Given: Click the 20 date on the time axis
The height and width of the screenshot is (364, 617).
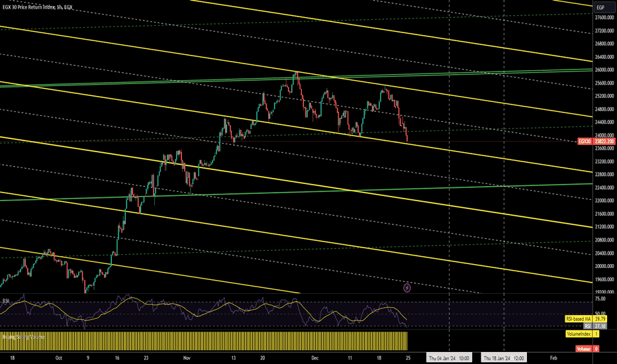Looking at the screenshot, I should coord(262,358).
